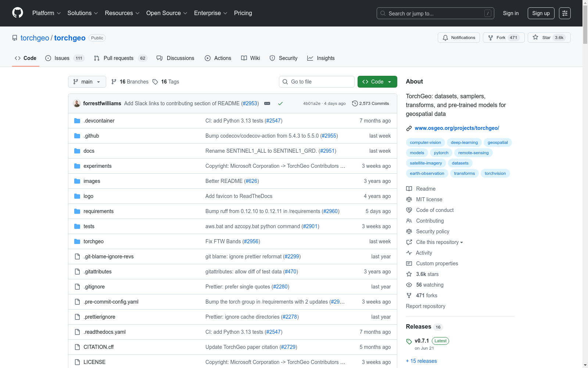Open the Resources dropdown menu
This screenshot has width=588, height=368.
point(122,13)
